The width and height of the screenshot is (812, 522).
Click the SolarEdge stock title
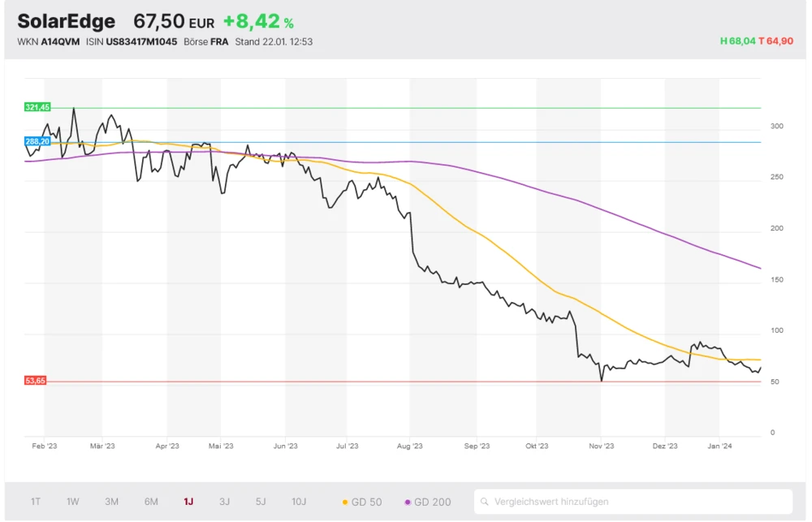coord(67,21)
